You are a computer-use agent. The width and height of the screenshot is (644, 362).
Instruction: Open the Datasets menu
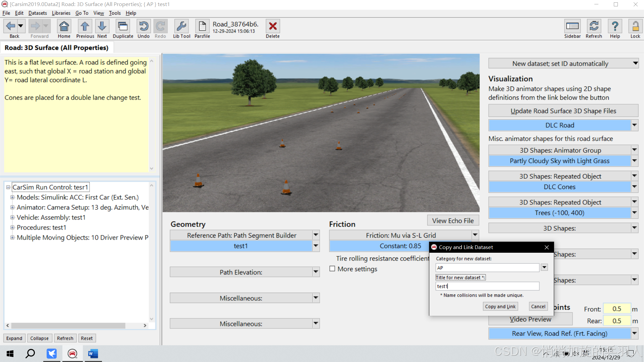38,13
